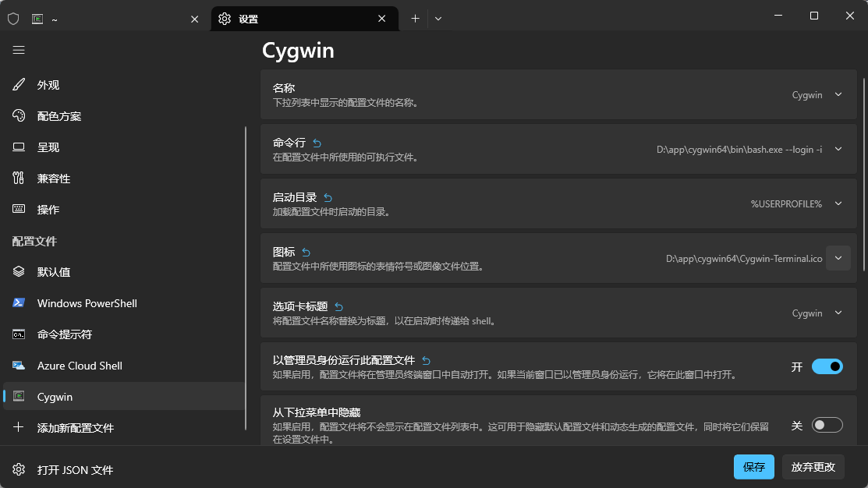Viewport: 868px width, 488px height.
Task: Click the defaults layers icon (默认值)
Action: pos(19,271)
